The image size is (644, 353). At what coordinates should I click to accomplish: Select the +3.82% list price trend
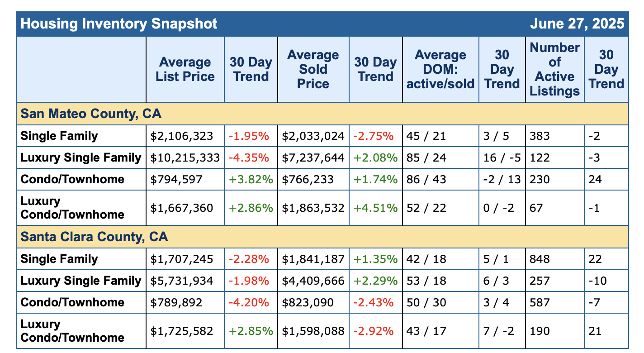point(251,180)
